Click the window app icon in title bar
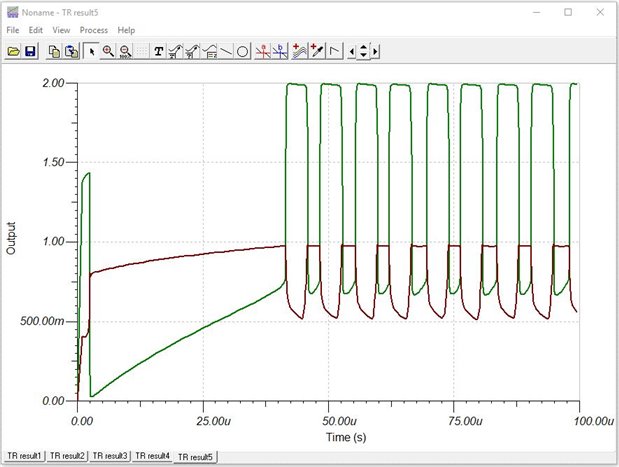 13,12
